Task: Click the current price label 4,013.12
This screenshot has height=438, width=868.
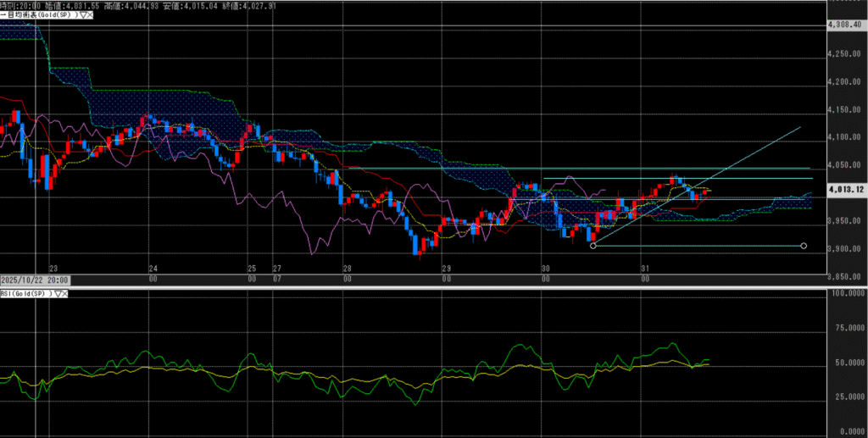Action: click(x=848, y=190)
